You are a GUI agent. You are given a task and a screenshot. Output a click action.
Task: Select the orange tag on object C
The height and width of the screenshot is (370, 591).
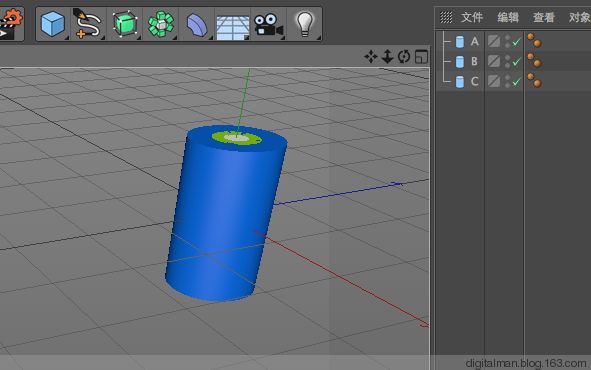coord(534,80)
